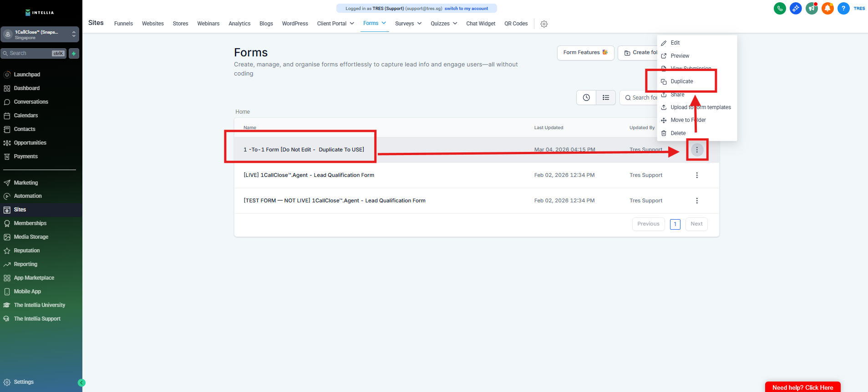Open three-dot menu for 1-To-1 Form row
The height and width of the screenshot is (392, 868).
click(697, 150)
